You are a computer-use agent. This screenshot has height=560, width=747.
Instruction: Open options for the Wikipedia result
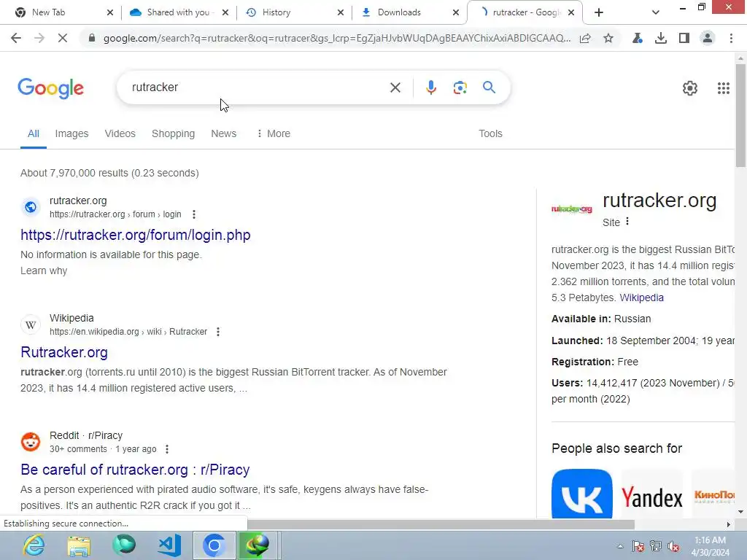pos(218,332)
